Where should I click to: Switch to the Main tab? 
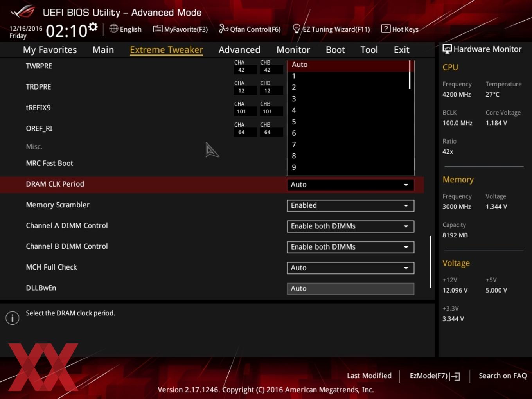pyautogui.click(x=103, y=50)
